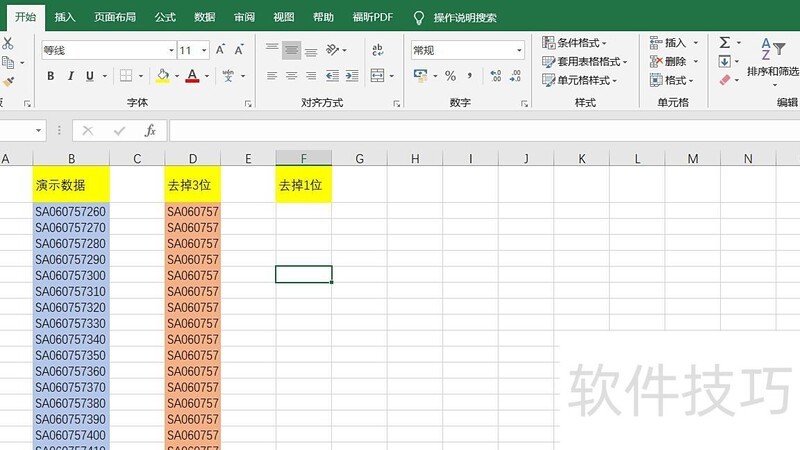The image size is (800, 450).
Task: Apply the yellow fill color bucket
Action: 163,76
